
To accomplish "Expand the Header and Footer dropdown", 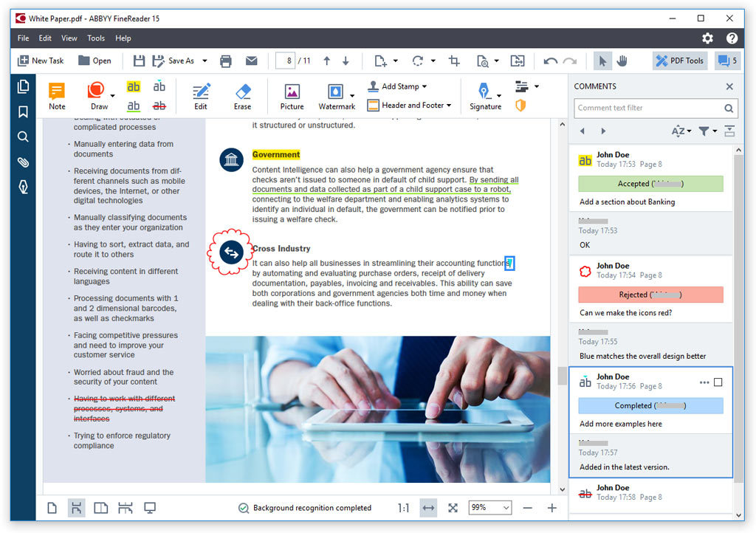I will (x=449, y=106).
